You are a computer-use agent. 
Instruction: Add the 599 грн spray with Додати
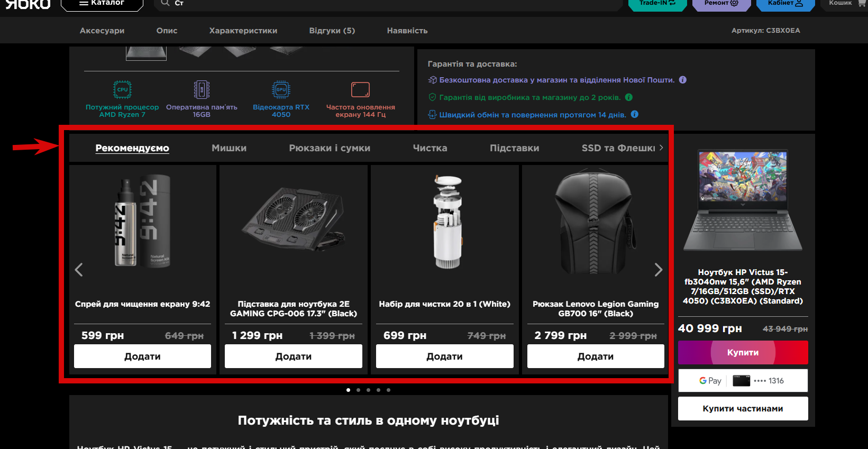tap(143, 356)
